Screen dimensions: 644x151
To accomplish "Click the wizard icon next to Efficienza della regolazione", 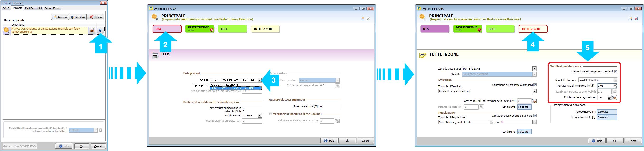I will point(615,98).
